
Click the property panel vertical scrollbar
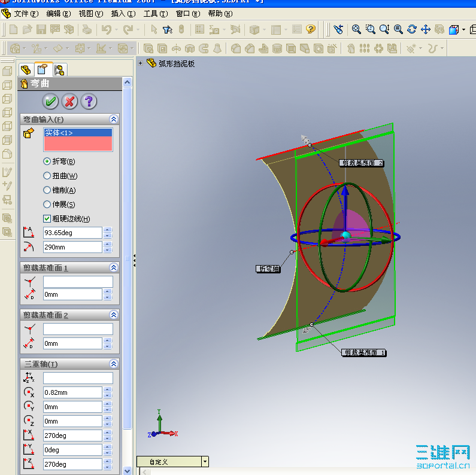pyautogui.click(x=127, y=258)
